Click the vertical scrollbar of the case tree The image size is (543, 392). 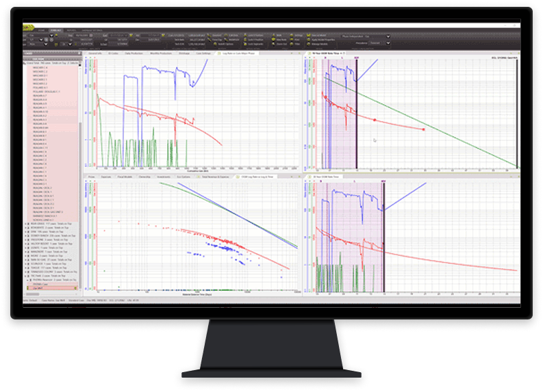tap(80, 137)
